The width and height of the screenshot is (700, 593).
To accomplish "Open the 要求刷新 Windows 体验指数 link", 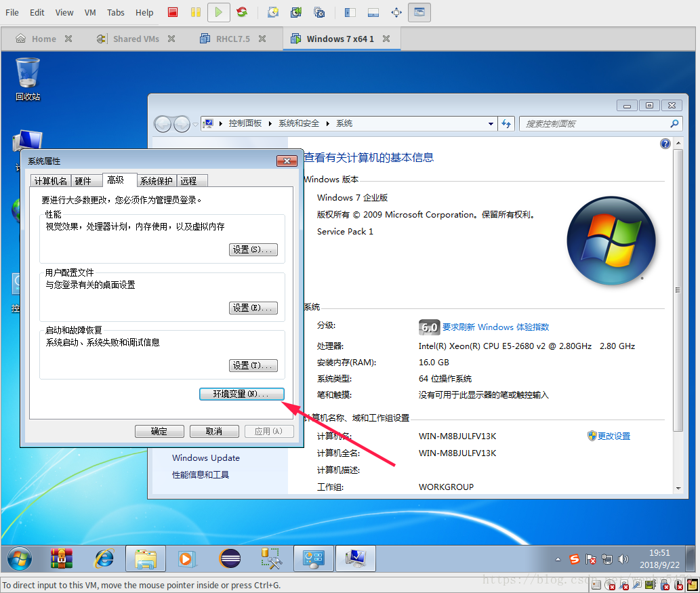I will [x=495, y=327].
